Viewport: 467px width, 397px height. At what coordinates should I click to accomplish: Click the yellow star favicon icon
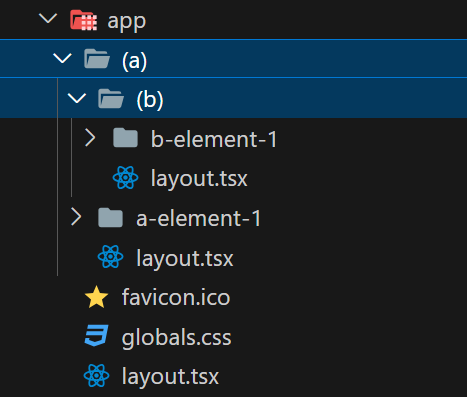97,297
